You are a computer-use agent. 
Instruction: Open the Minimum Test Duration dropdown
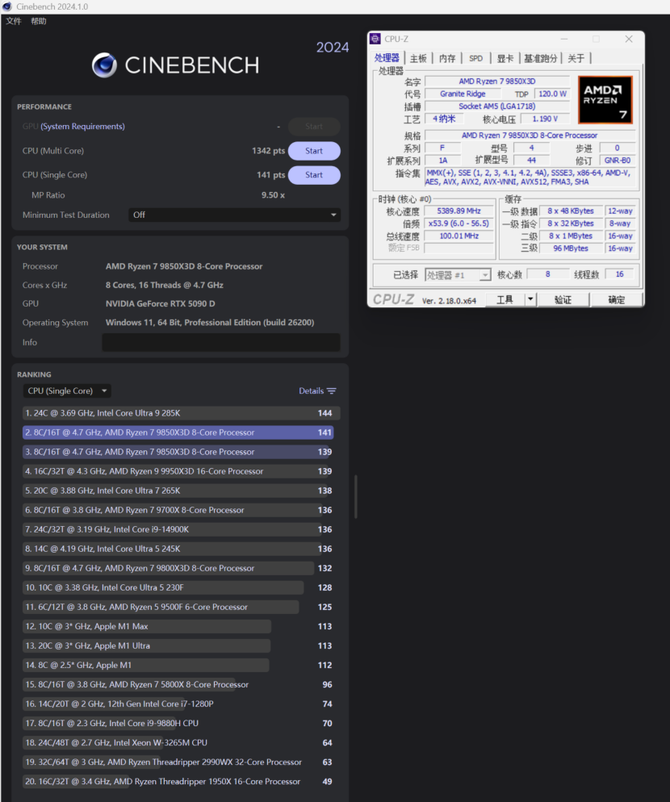pos(234,215)
